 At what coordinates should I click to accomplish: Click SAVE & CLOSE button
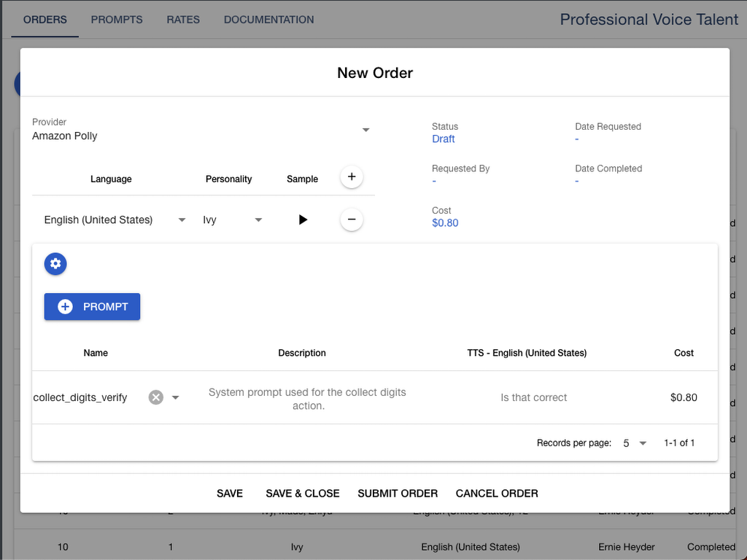(x=303, y=494)
